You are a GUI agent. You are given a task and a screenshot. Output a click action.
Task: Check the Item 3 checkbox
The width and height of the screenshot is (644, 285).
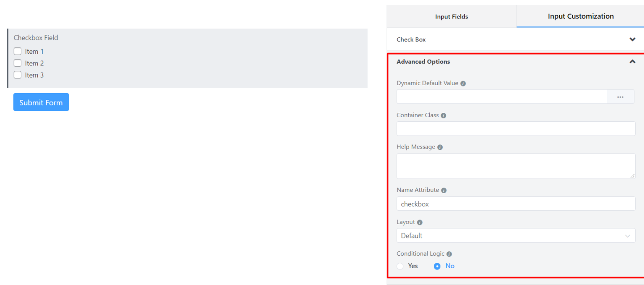[17, 75]
